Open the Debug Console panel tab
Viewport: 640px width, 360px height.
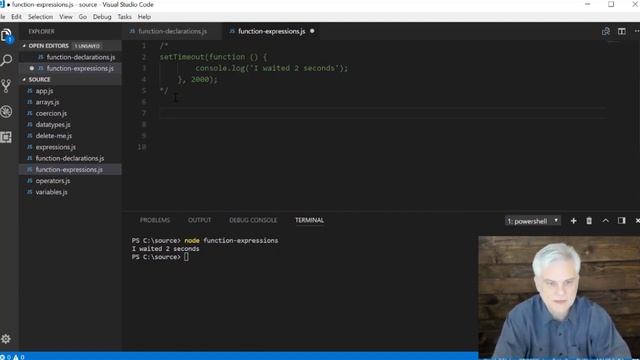(x=253, y=220)
